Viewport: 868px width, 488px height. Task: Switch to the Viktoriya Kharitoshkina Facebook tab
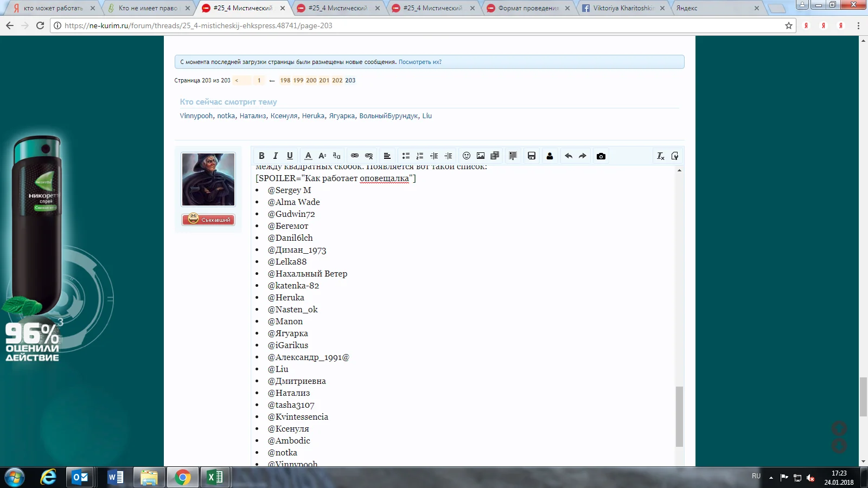[x=623, y=8]
